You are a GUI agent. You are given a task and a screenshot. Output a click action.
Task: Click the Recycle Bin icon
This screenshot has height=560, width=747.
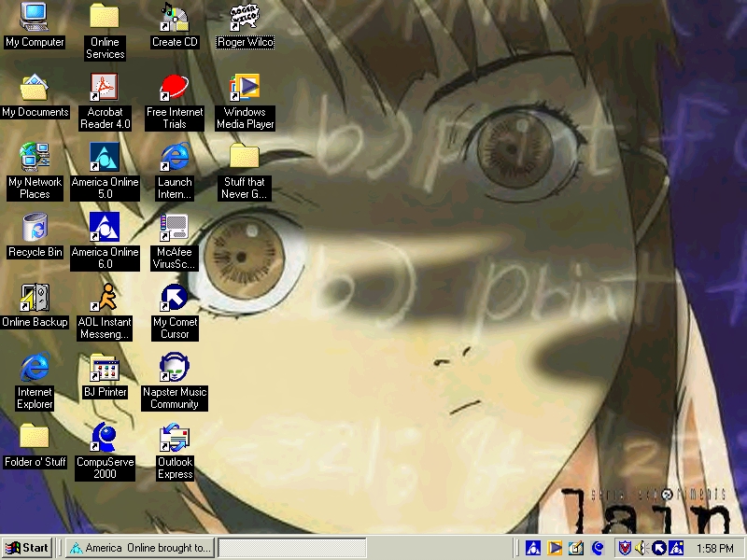coord(35,227)
